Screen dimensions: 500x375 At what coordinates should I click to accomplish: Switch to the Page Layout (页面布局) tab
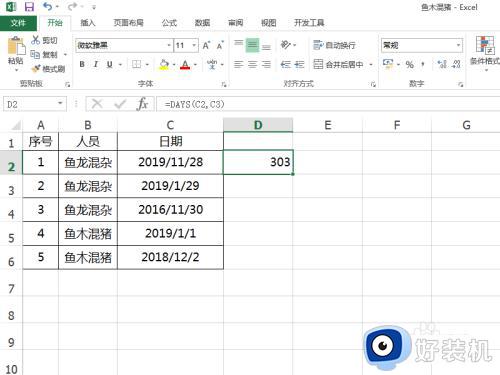coord(129,23)
